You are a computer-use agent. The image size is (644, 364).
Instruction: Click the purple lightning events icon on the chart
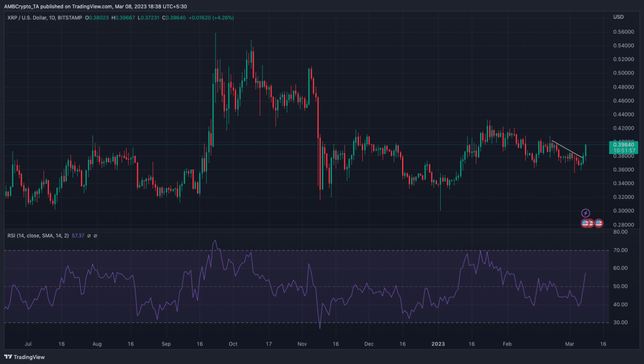coord(586,213)
